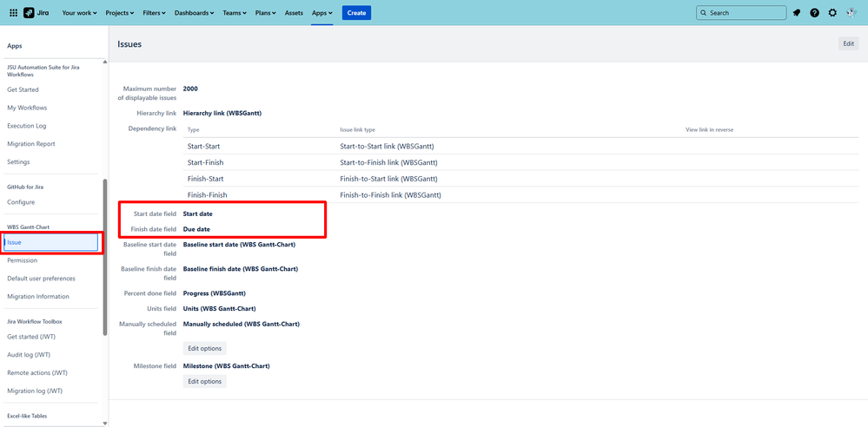The height and width of the screenshot is (427, 868).
Task: Click Edit options under Milestone field
Action: click(205, 382)
